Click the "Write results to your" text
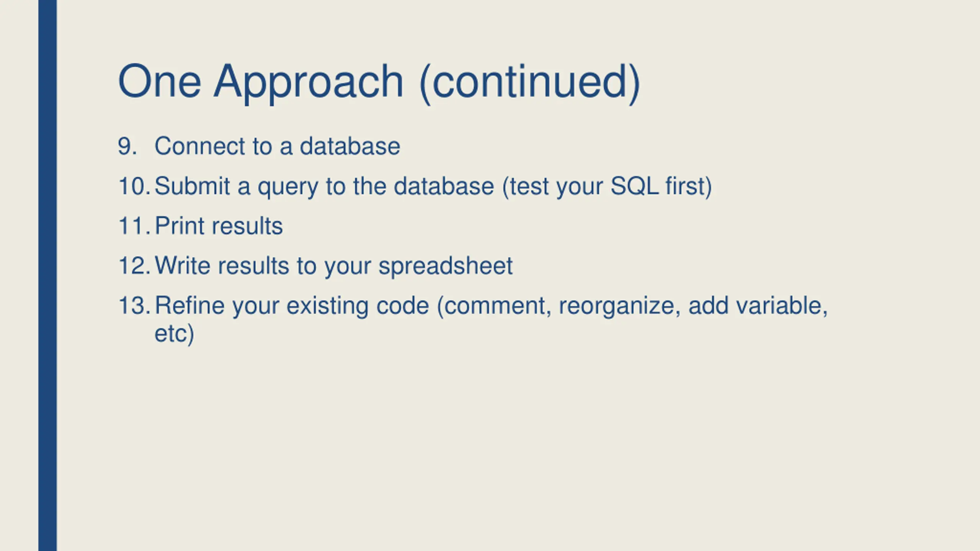The image size is (980, 551). pyautogui.click(x=263, y=266)
